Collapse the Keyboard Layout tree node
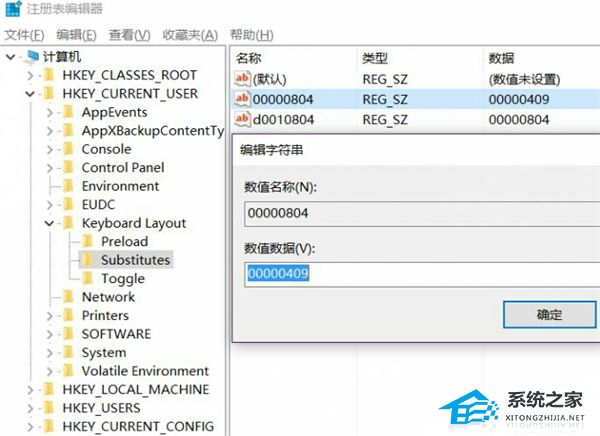The image size is (600, 436). (50, 224)
